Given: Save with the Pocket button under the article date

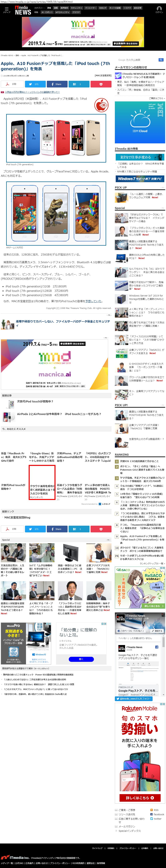Looking at the screenshot, I should click(101, 84).
